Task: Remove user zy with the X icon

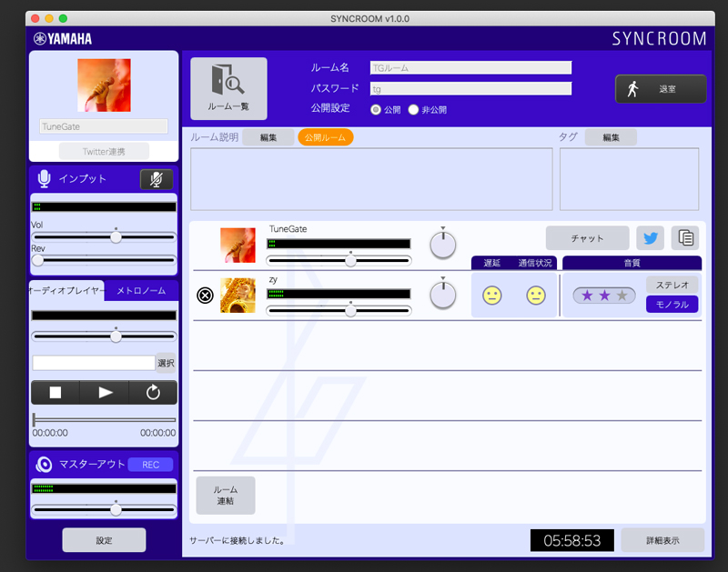Action: pyautogui.click(x=205, y=295)
